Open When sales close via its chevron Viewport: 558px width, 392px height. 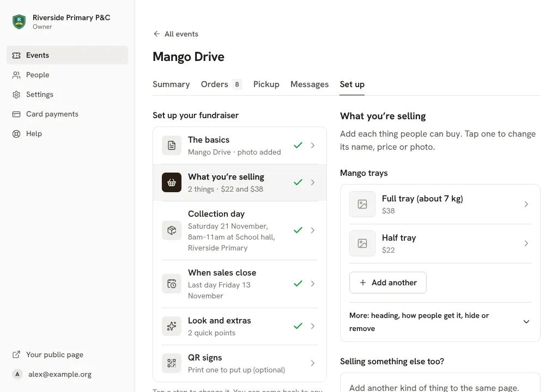pyautogui.click(x=312, y=284)
